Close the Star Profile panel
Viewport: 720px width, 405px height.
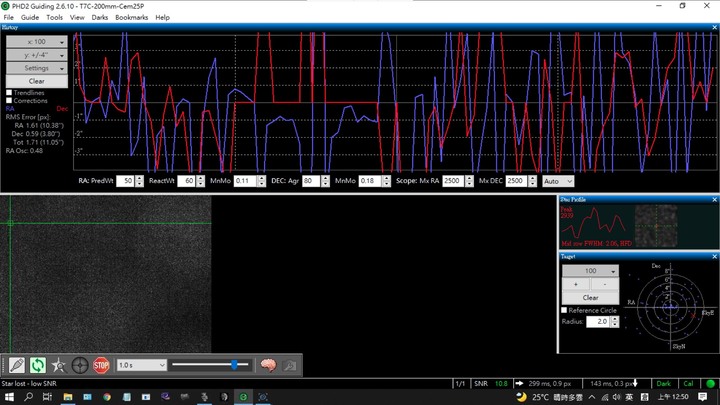pyautogui.click(x=714, y=199)
